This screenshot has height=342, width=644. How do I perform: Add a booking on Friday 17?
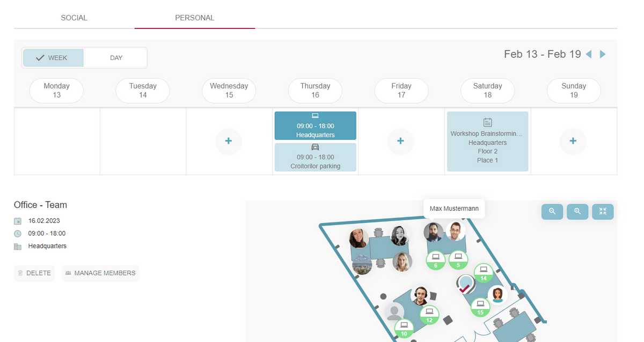(400, 141)
